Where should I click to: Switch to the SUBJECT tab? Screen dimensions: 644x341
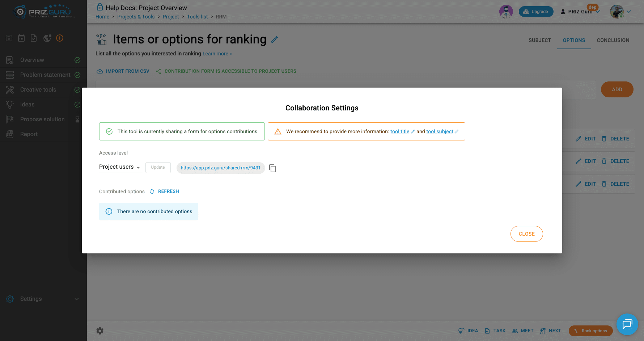pyautogui.click(x=540, y=40)
